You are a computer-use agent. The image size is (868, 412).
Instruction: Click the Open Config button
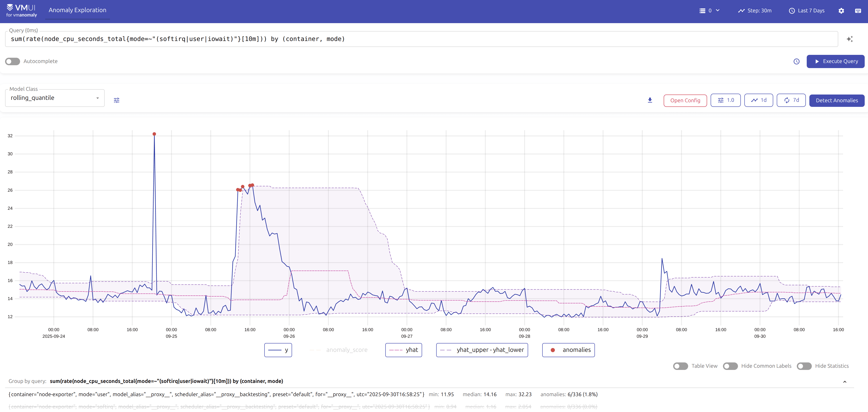click(685, 100)
